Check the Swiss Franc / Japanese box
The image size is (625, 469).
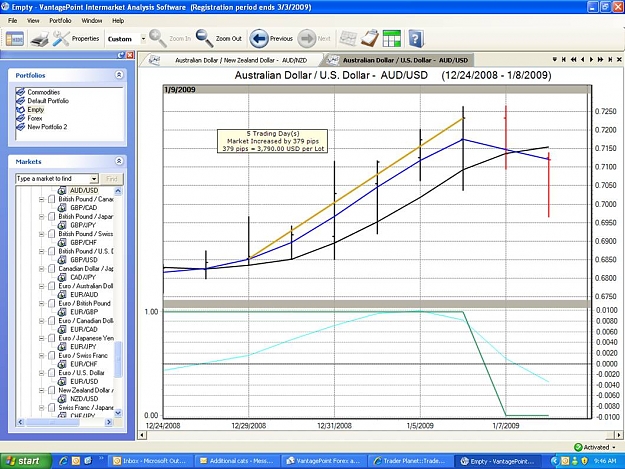(x=51, y=408)
